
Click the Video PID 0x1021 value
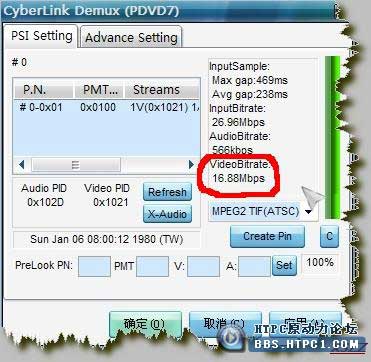click(x=110, y=202)
